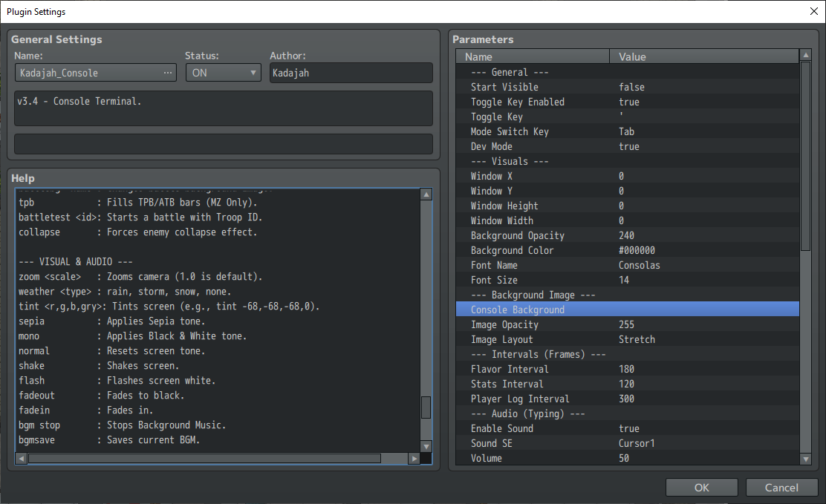Click Help scrollbar up arrow
The height and width of the screenshot is (504, 826).
[426, 195]
